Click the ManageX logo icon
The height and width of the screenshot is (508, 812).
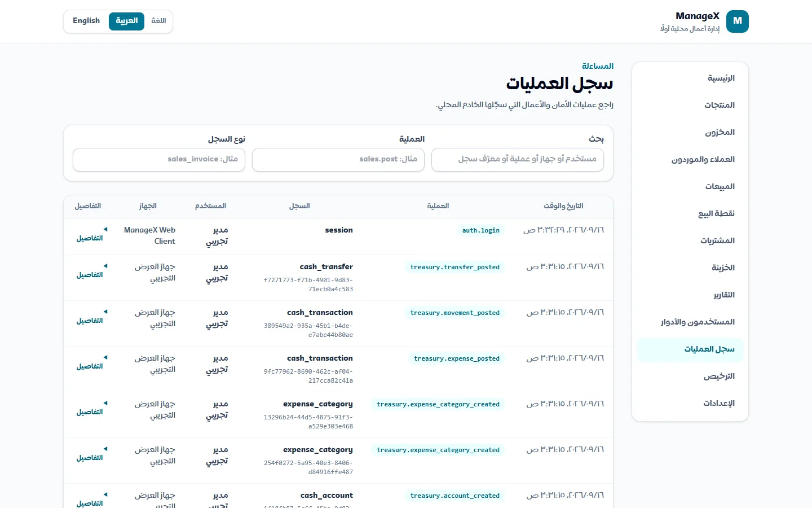click(738, 21)
